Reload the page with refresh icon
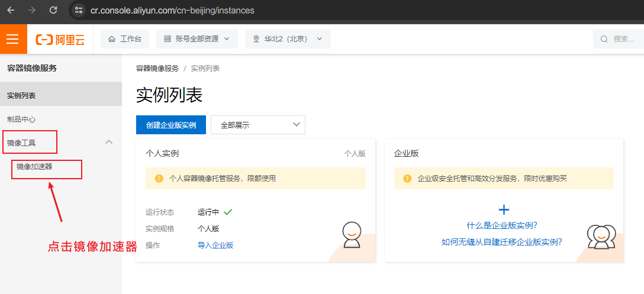This screenshot has height=294, width=644. pyautogui.click(x=53, y=10)
